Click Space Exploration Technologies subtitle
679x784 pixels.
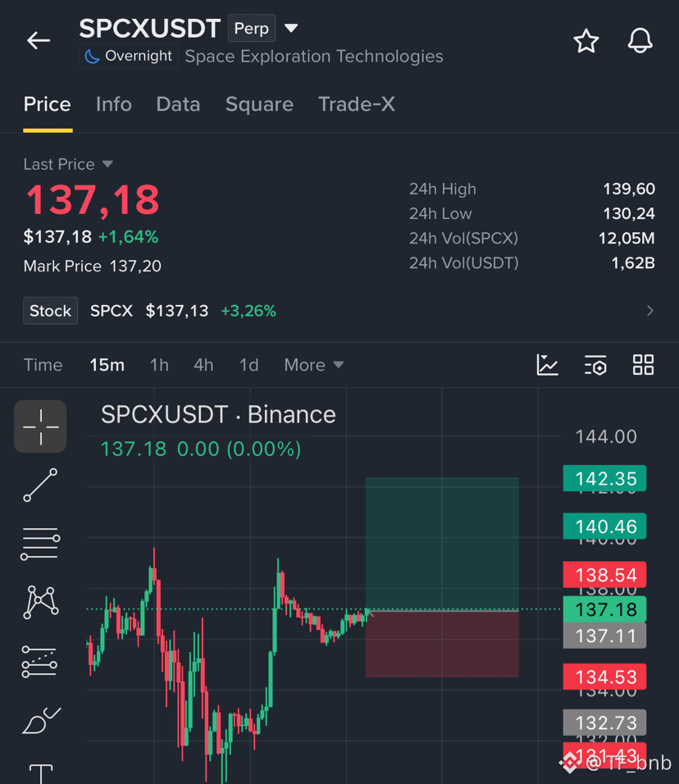click(314, 57)
